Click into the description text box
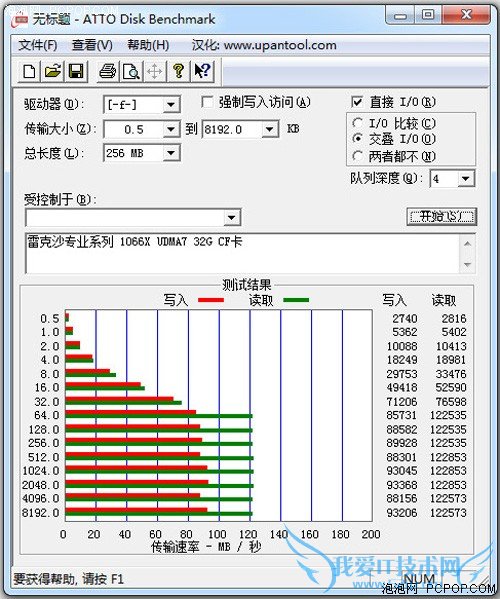 243,253
